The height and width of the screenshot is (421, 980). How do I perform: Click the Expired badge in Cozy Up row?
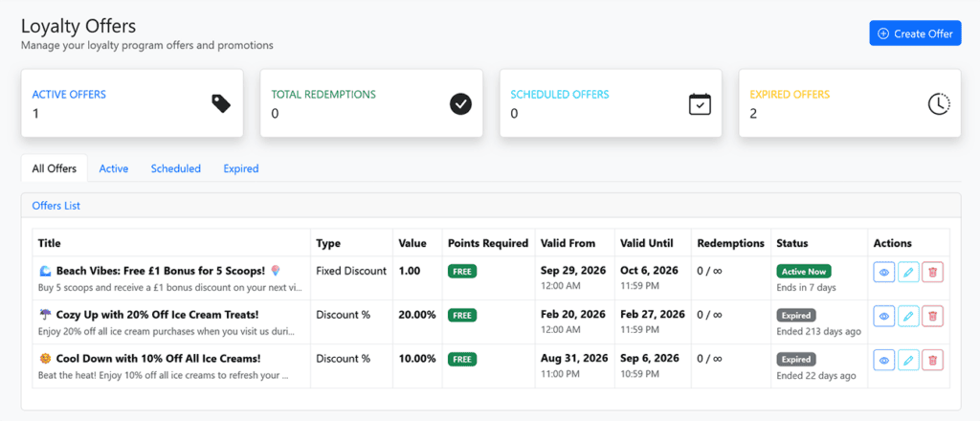796,316
